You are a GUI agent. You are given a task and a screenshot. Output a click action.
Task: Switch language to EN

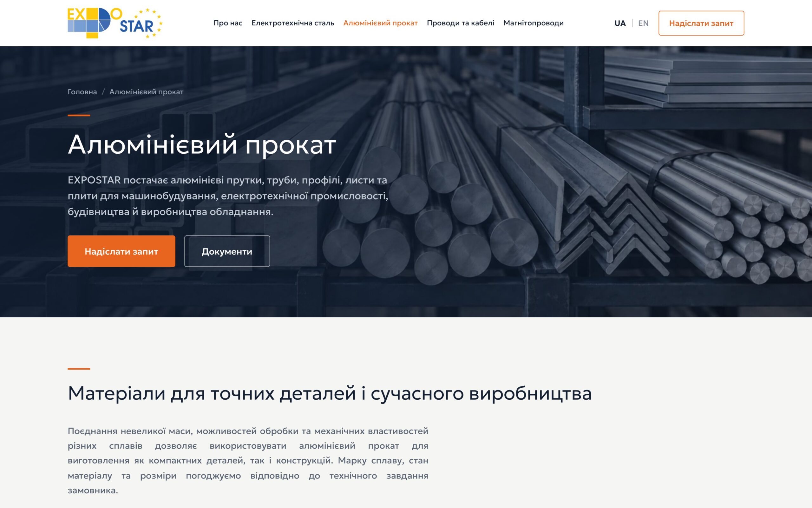point(643,23)
